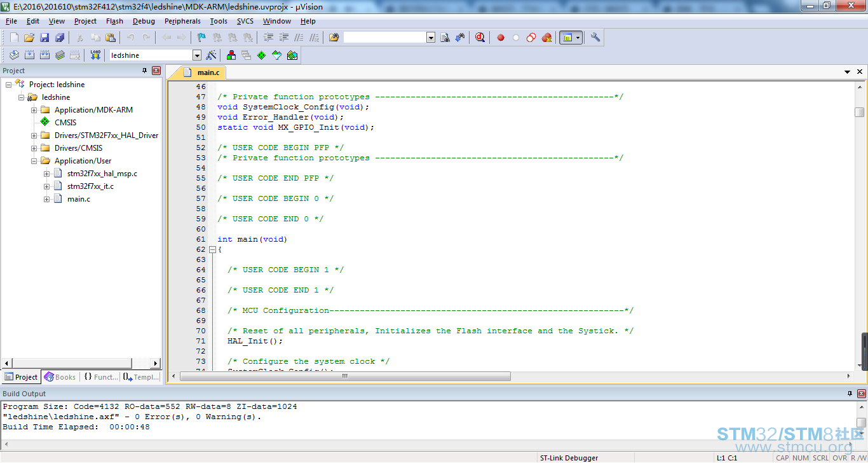Open the find text combo box dropdown arrow
868x463 pixels.
coord(431,38)
